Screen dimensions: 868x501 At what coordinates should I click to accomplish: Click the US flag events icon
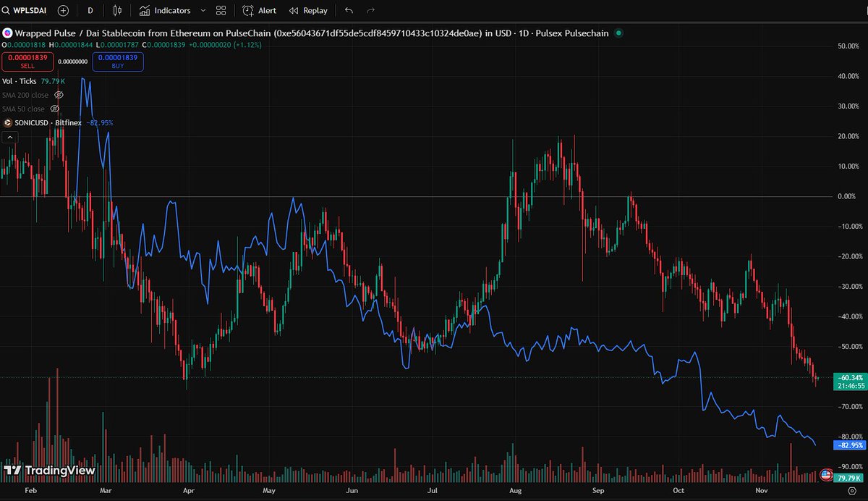825,474
